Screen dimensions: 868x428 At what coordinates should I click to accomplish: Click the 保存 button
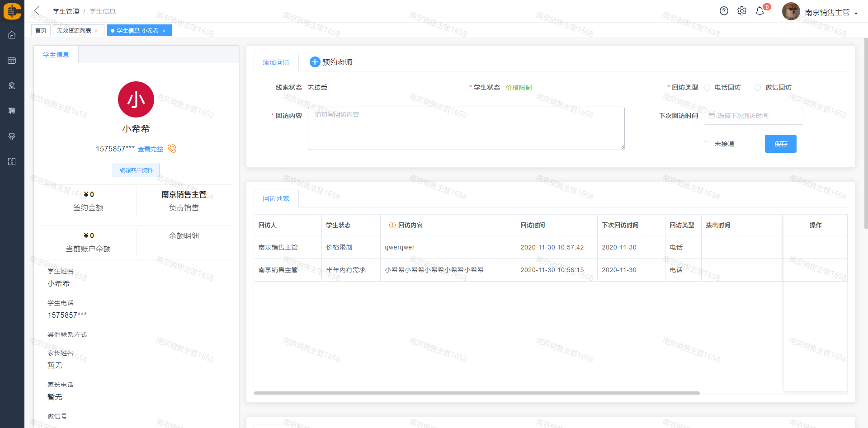[780, 144]
